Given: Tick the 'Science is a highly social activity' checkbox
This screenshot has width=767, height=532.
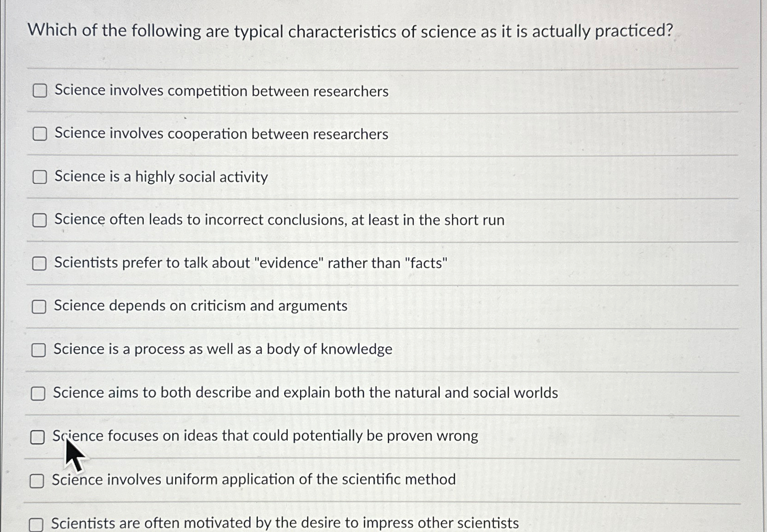Looking at the screenshot, I should click(39, 177).
